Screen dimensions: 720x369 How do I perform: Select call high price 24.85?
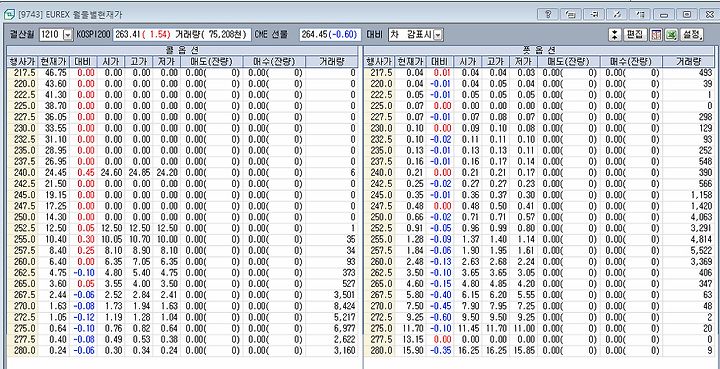[x=139, y=173]
